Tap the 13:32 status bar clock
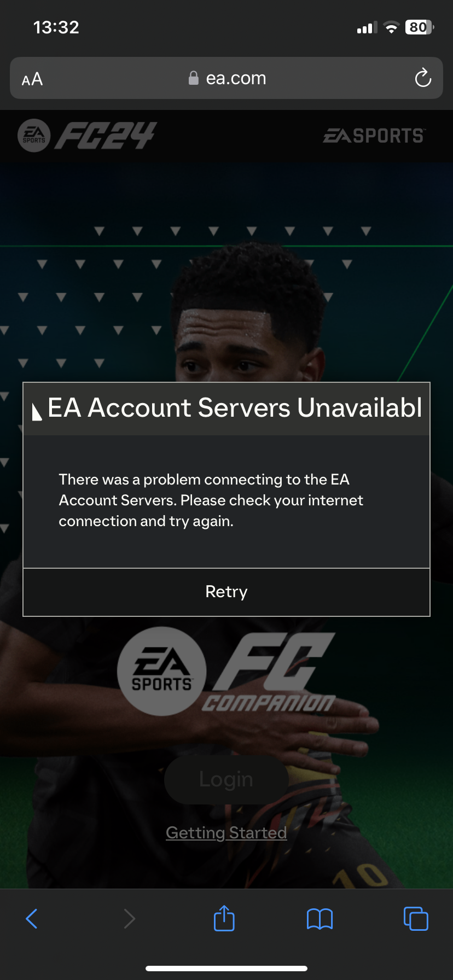The height and width of the screenshot is (980, 453). click(x=56, y=27)
